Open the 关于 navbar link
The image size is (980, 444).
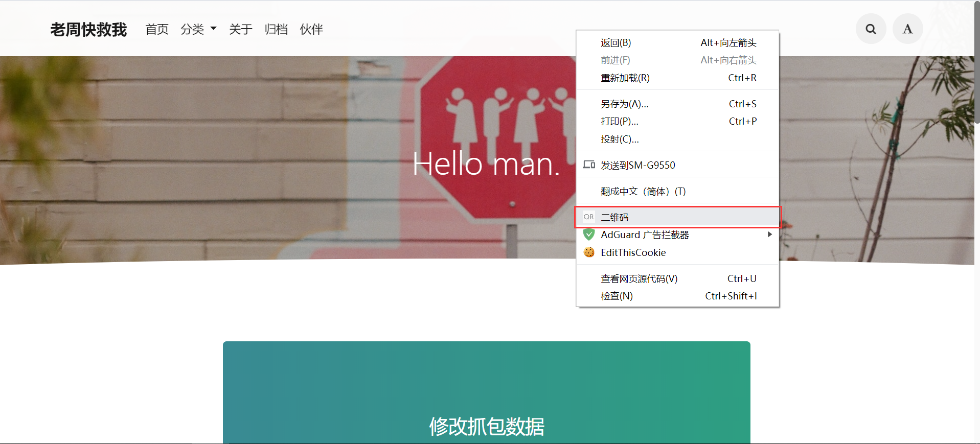[241, 29]
